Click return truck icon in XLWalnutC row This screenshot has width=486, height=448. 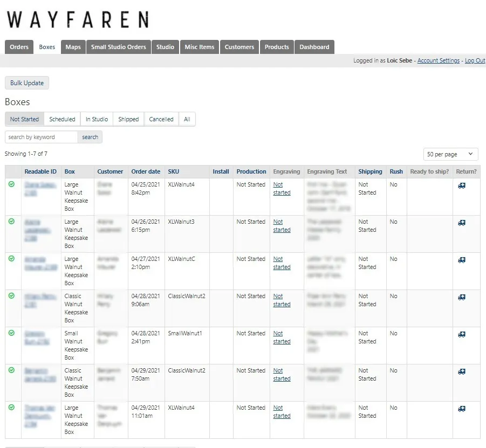[462, 260]
